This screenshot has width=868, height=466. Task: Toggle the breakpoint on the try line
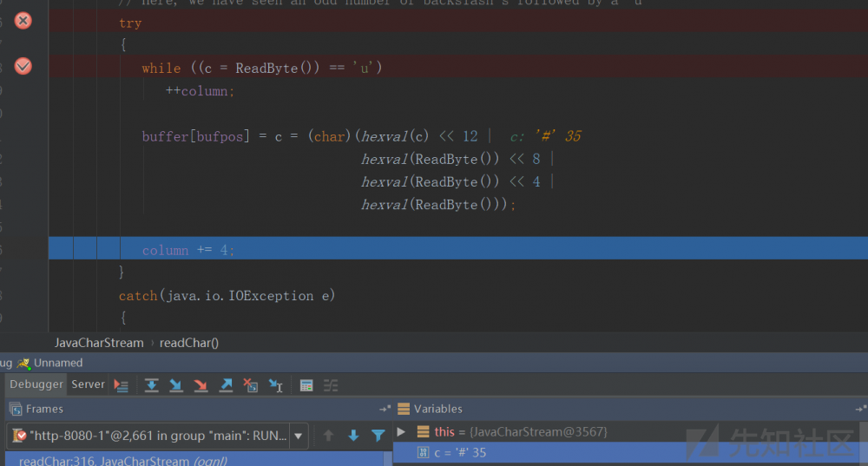23,21
